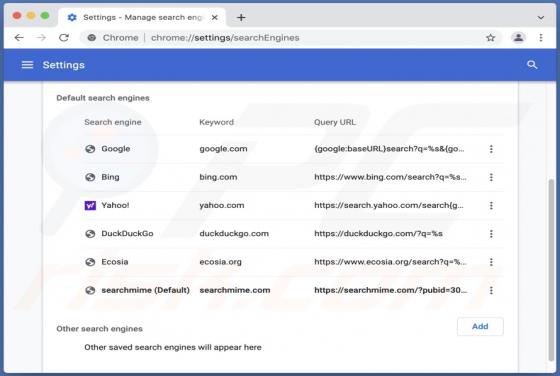Click the Other search engines heading

[99, 329]
